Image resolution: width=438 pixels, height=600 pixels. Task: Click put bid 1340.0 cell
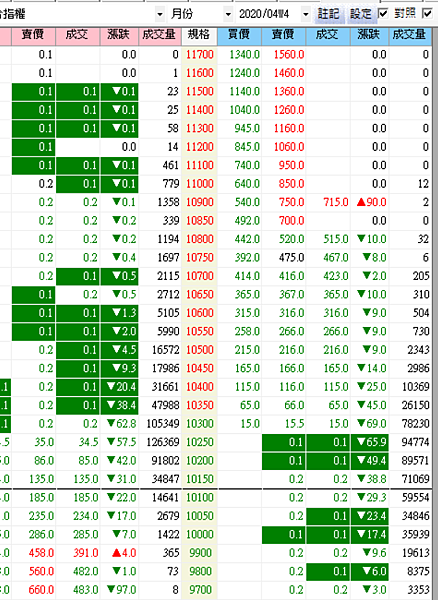point(240,55)
